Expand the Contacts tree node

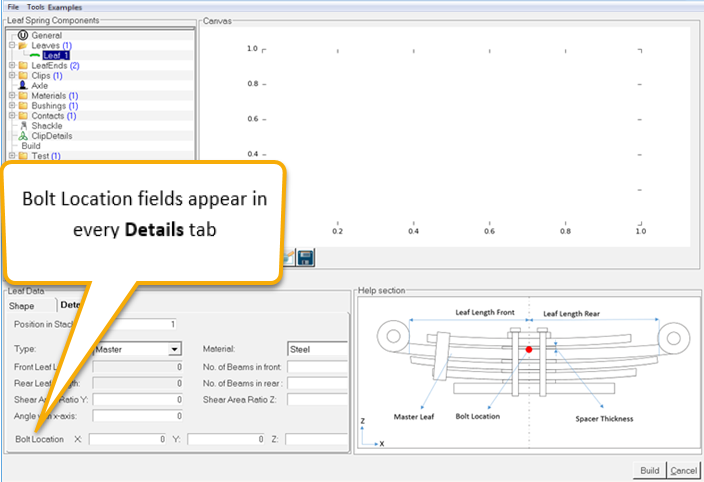(x=12, y=116)
